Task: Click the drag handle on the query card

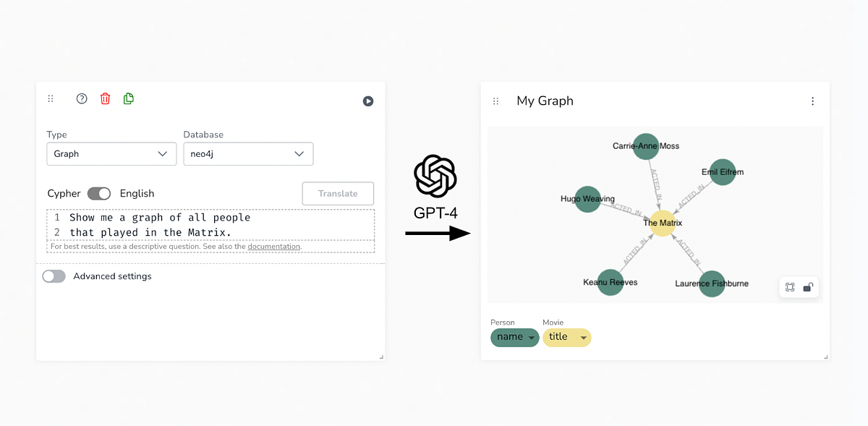Action: pos(51,98)
